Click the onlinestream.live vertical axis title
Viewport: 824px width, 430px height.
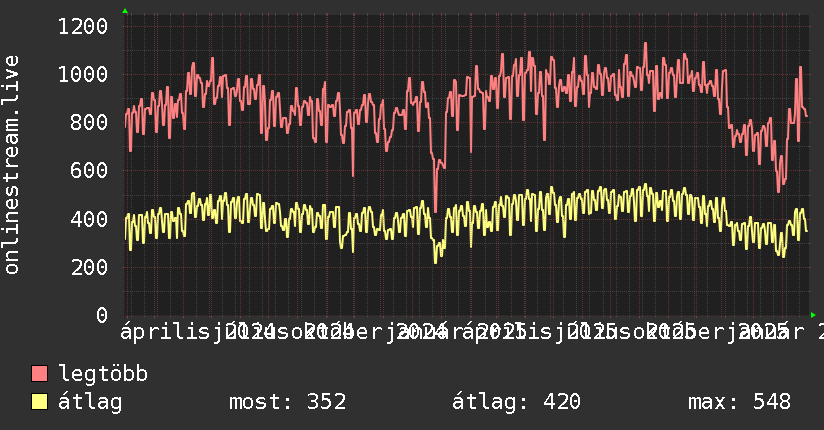[x=11, y=165]
